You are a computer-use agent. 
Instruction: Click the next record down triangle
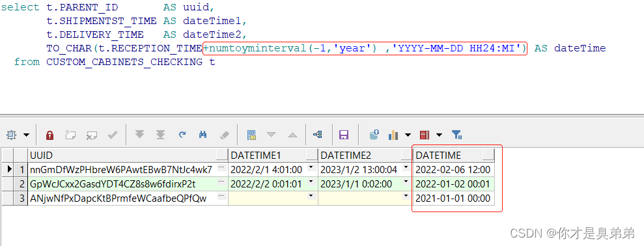271,134
